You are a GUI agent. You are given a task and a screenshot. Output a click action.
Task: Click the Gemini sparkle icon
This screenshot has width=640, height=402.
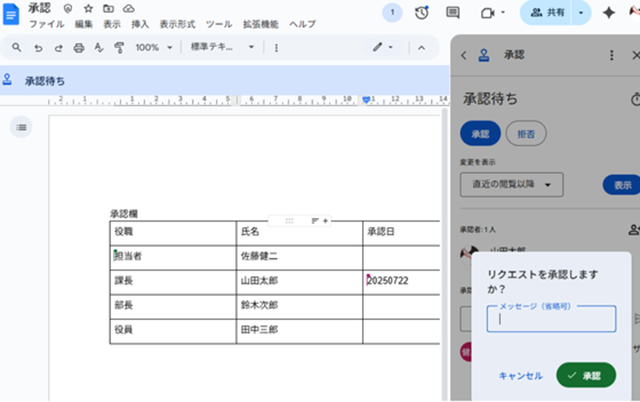608,13
